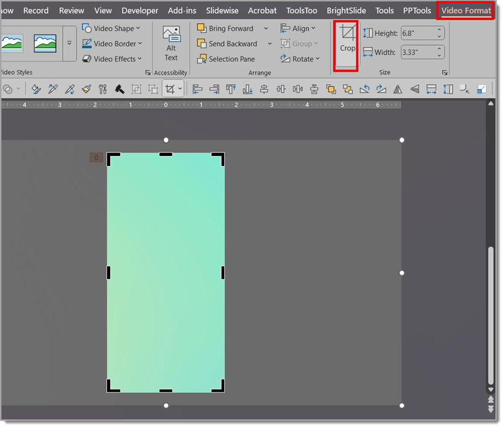Click the Flip Horizontal triangle icon

tap(398, 89)
